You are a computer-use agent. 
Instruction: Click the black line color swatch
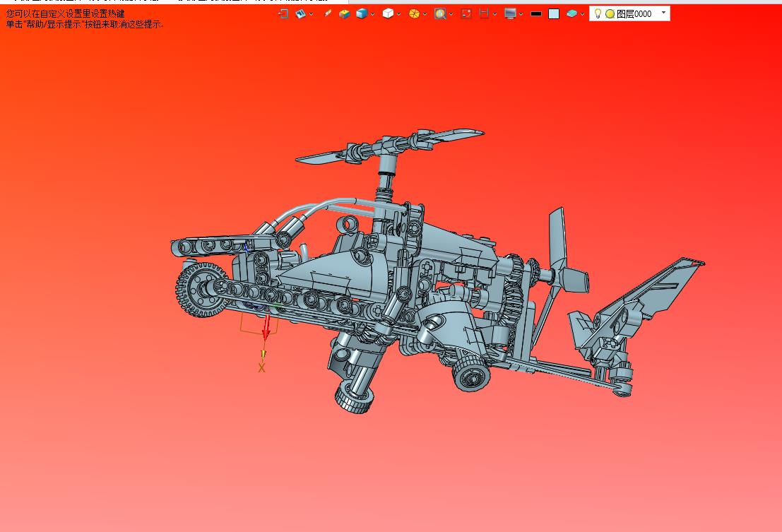(536, 14)
